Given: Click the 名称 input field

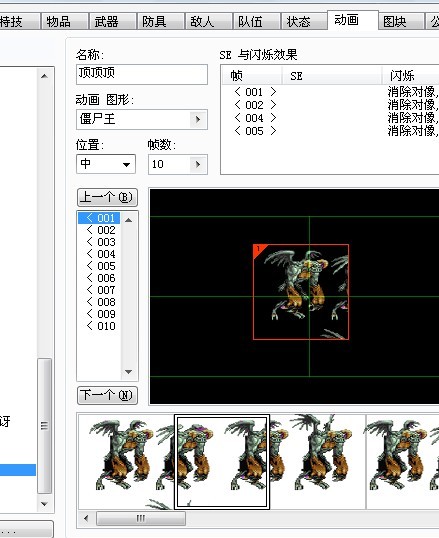Looking at the screenshot, I should pyautogui.click(x=142, y=74).
